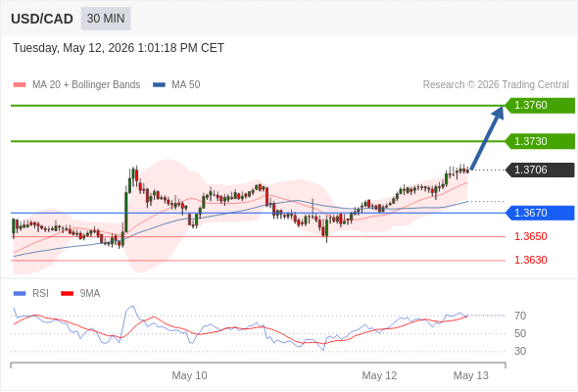
Task: Click the 1.3650 support level label
Action: click(x=530, y=236)
